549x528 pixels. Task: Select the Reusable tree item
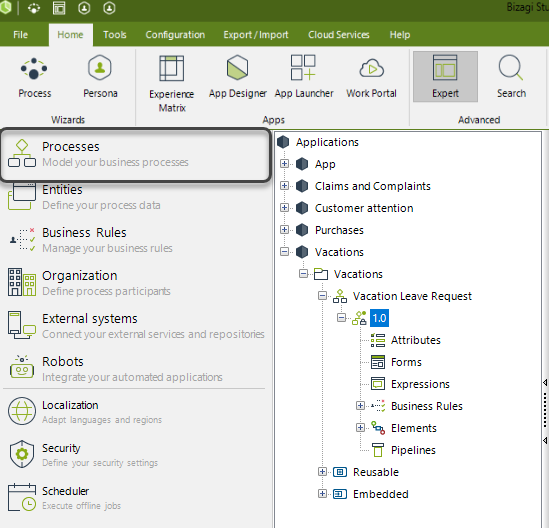pyautogui.click(x=376, y=472)
